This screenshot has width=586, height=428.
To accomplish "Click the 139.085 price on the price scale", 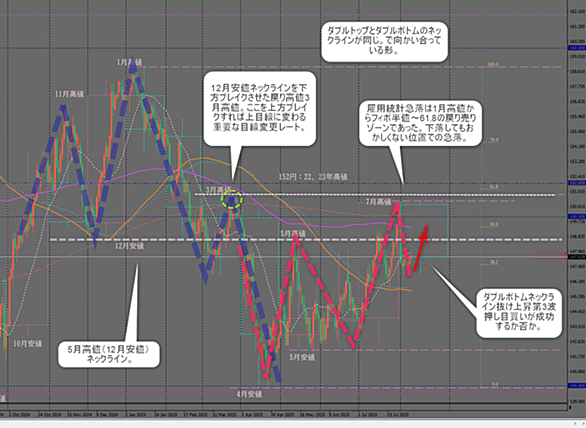I will (x=577, y=401).
